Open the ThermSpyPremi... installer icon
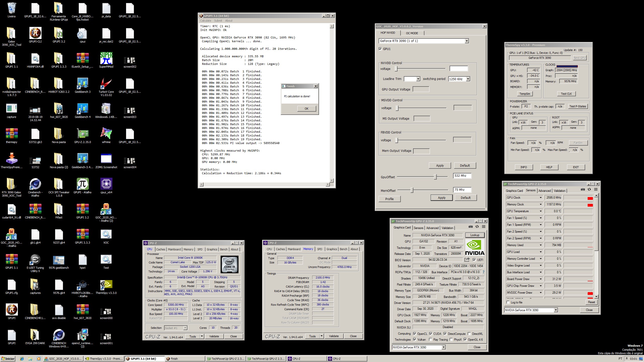The height and width of the screenshot is (362, 644). click(11, 161)
